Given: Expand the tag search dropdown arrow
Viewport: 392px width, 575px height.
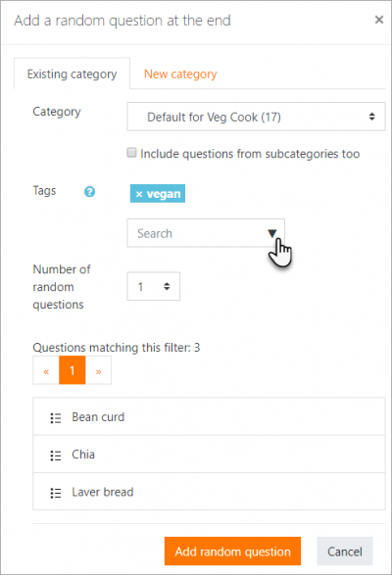Looking at the screenshot, I should pyautogui.click(x=272, y=233).
